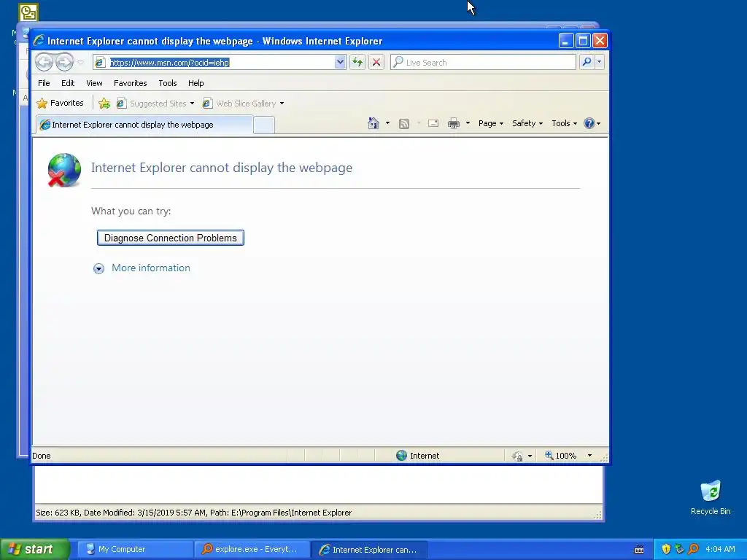Click the security shield tray icon
This screenshot has height=560, width=747.
click(666, 549)
